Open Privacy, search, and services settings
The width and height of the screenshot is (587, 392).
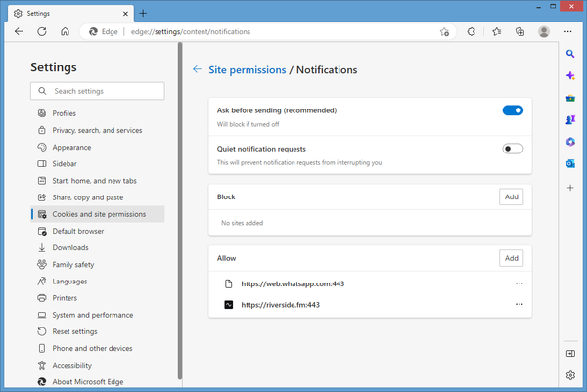tap(97, 130)
